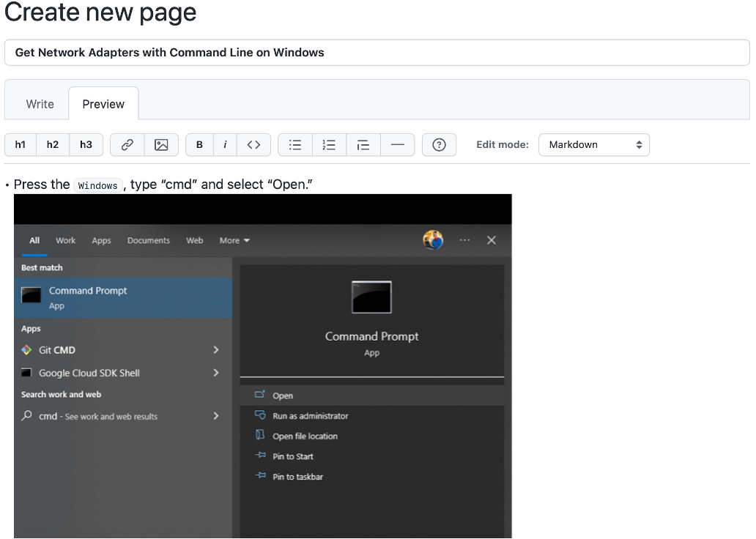Click Google Cloud SDK Shell entry
Screen dimensions: 756x539
89,373
